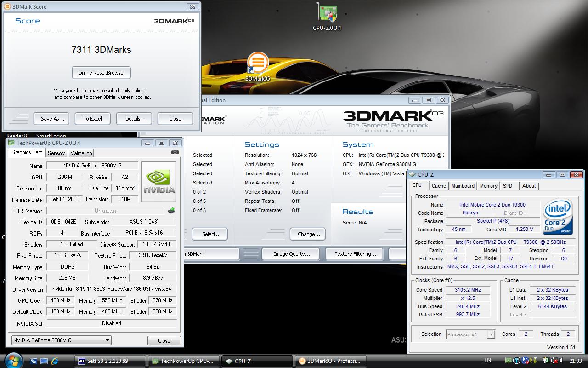Image resolution: width=588 pixels, height=368 pixels.
Task: Click the 3DMark Score window title icon
Action: [7, 7]
